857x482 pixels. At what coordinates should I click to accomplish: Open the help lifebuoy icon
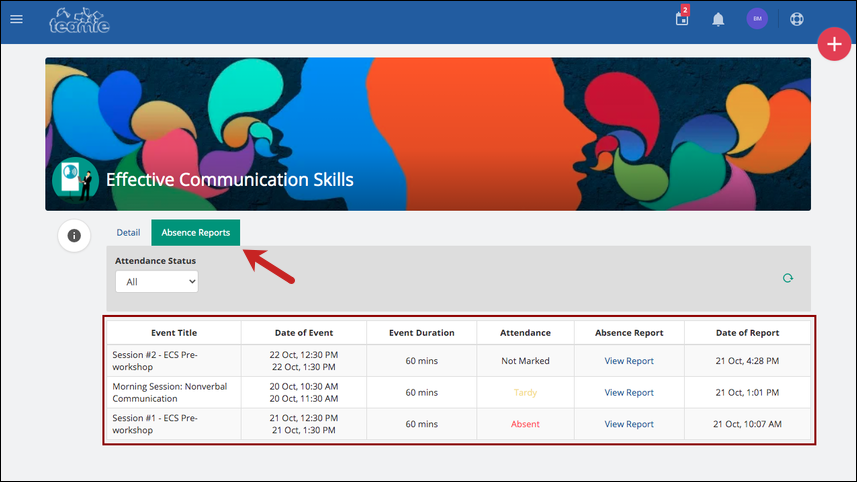click(797, 19)
